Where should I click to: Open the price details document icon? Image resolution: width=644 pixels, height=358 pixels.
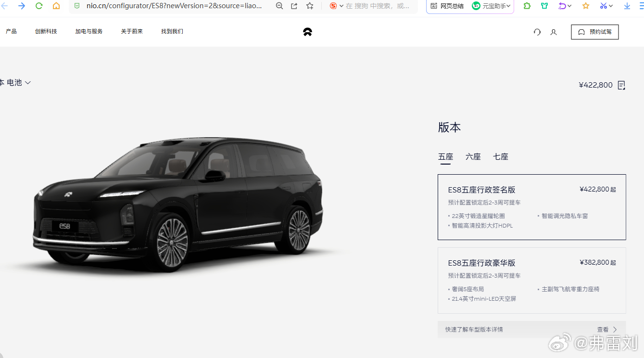621,85
